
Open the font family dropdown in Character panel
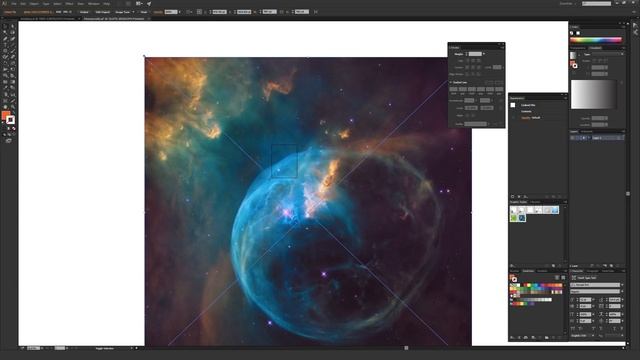pyautogui.click(x=622, y=285)
